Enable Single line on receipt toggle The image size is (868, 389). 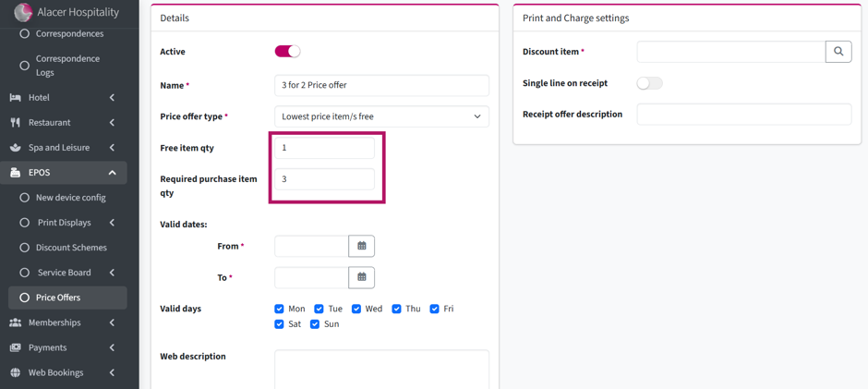[x=649, y=84]
